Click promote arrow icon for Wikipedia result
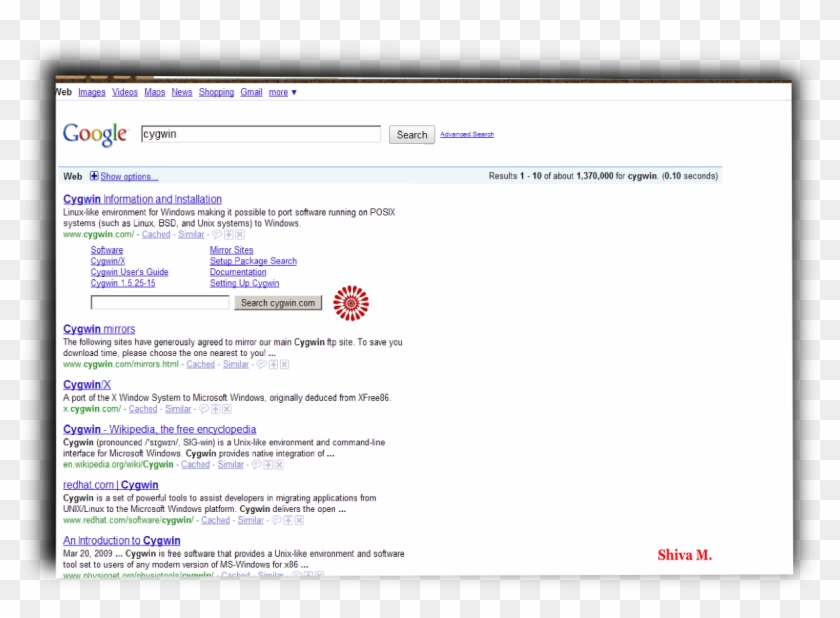The image size is (840, 618). tap(268, 465)
